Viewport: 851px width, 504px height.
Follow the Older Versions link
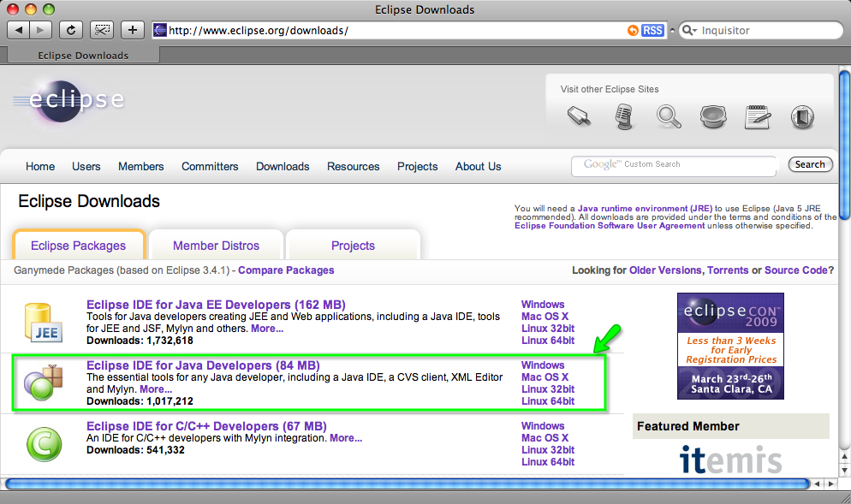click(x=665, y=270)
